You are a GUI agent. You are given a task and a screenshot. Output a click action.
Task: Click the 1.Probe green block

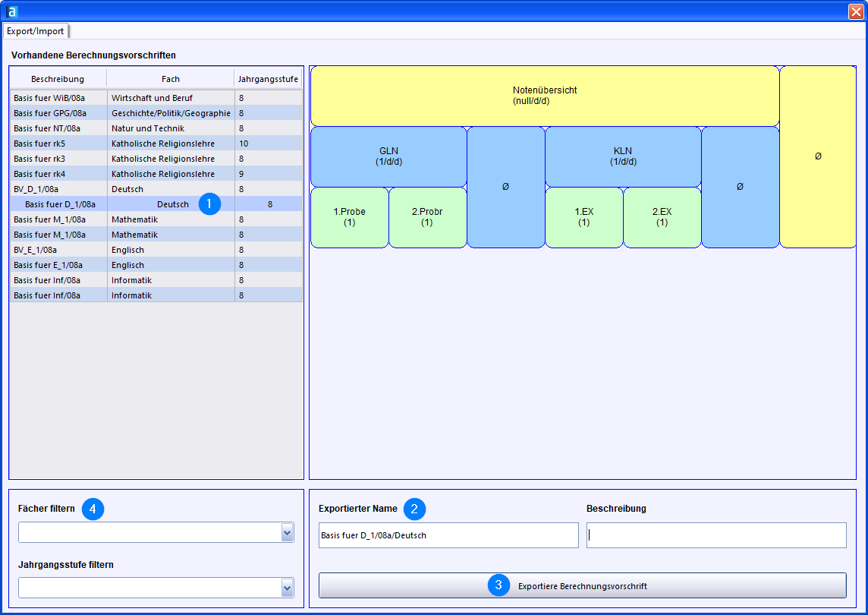pyautogui.click(x=349, y=217)
